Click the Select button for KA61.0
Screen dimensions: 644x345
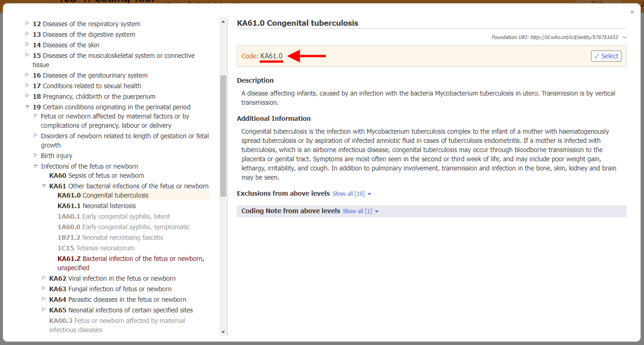point(606,56)
